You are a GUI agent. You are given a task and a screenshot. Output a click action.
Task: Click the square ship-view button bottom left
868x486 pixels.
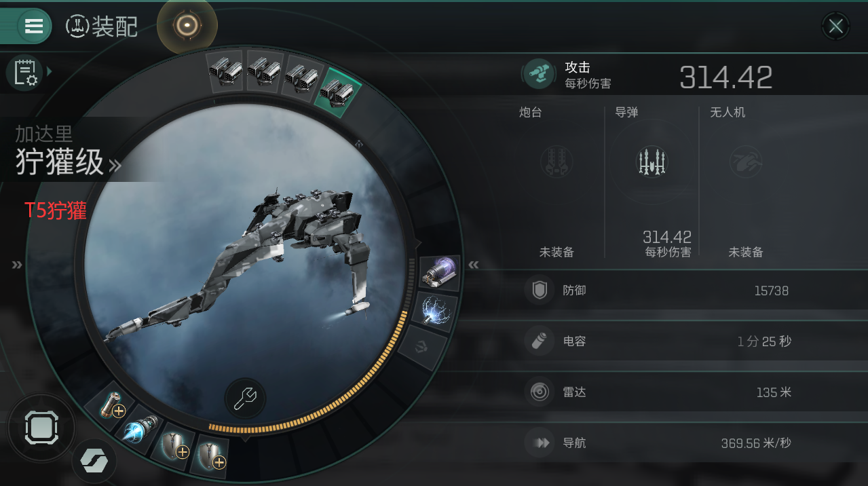[41, 429]
